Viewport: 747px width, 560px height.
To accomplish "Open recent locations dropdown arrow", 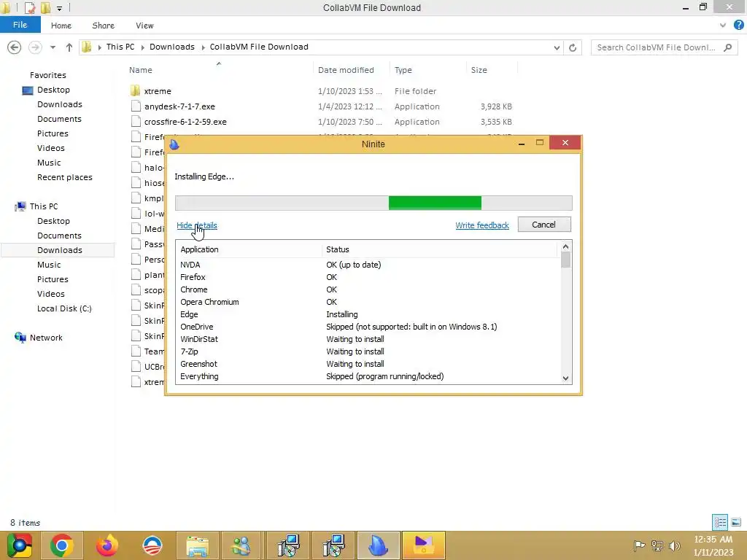I will pyautogui.click(x=53, y=47).
